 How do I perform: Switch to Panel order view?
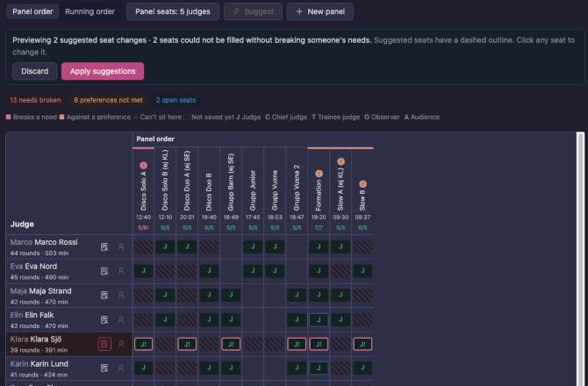pos(32,11)
